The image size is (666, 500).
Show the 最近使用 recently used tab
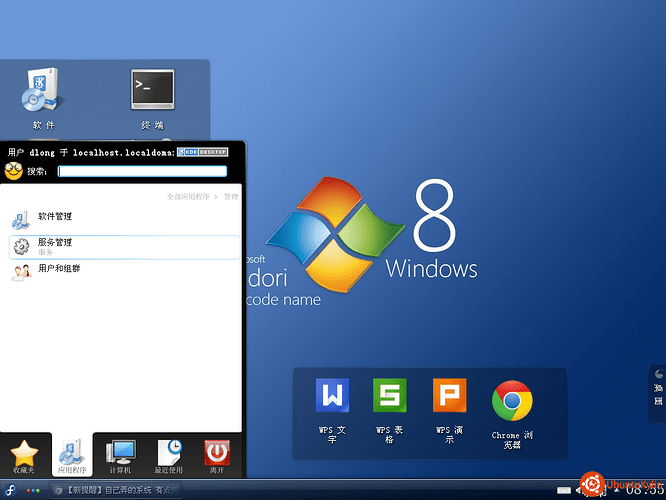point(169,457)
